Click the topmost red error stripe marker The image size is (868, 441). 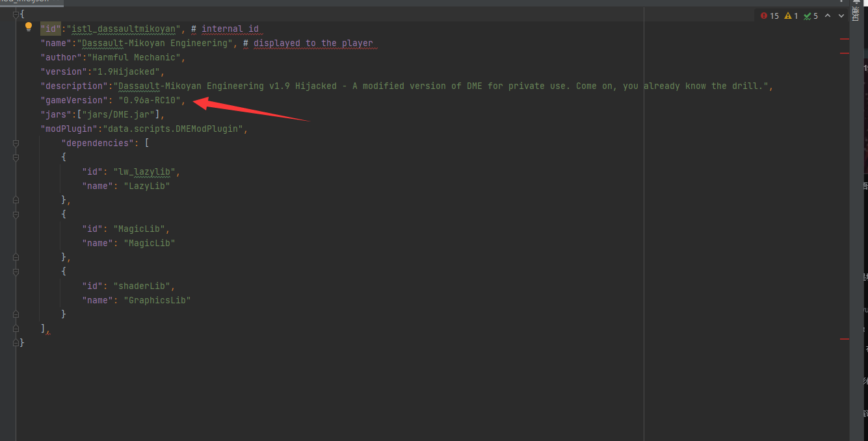(x=844, y=40)
